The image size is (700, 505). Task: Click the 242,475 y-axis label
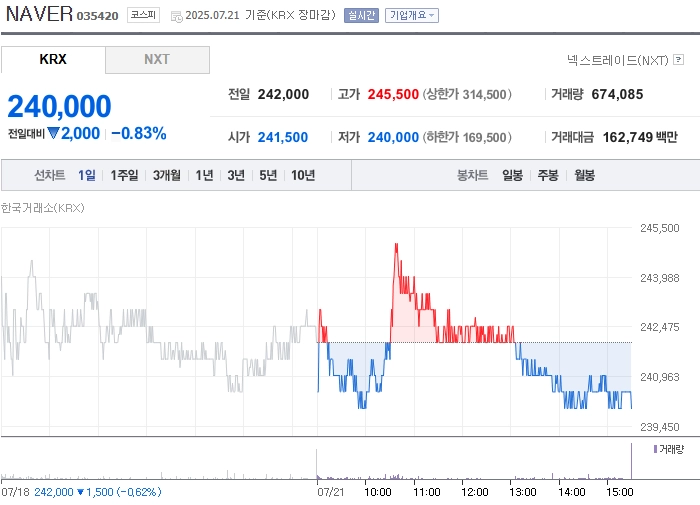pyautogui.click(x=659, y=327)
